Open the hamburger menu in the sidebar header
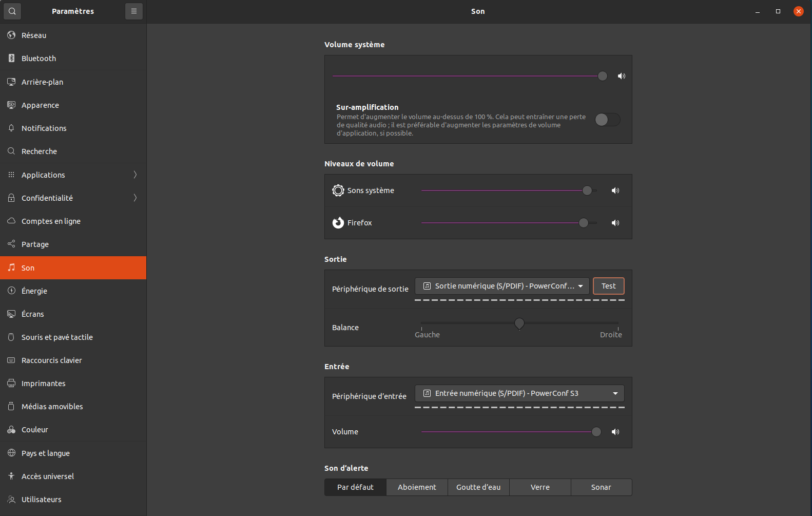 (134, 11)
